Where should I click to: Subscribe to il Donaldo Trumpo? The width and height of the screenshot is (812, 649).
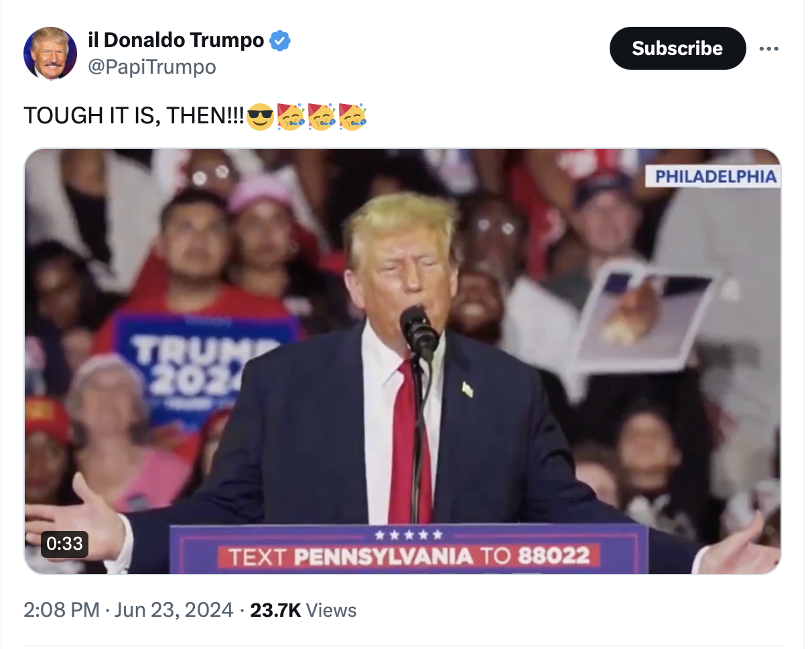[677, 48]
